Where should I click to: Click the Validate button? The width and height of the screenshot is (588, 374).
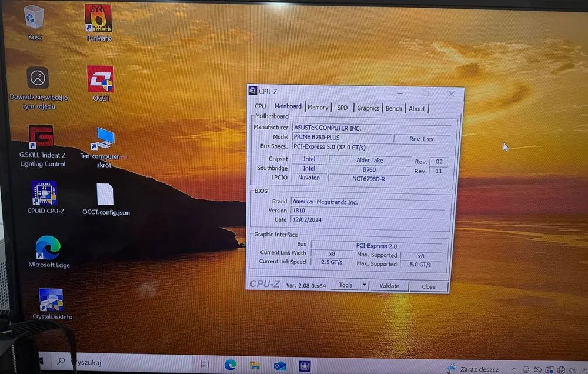tap(389, 286)
